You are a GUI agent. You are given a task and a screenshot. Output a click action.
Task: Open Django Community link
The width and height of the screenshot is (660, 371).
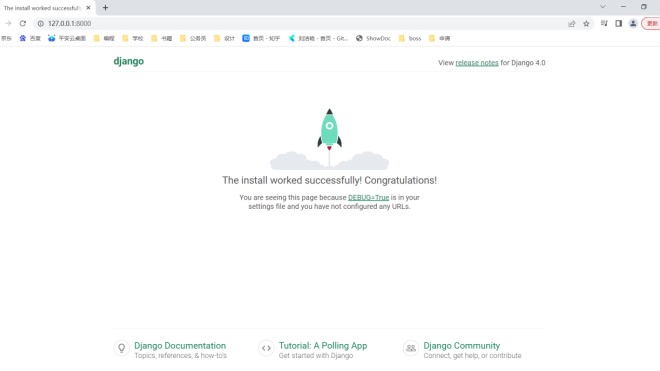462,346
